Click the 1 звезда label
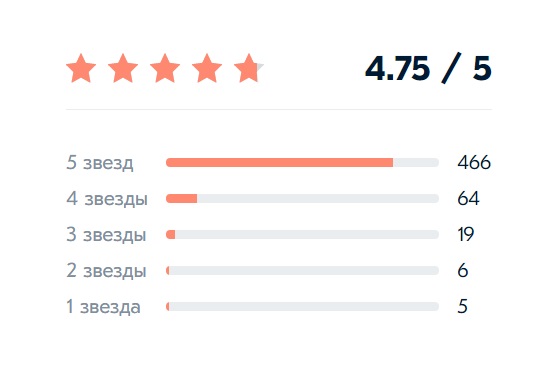This screenshot has width=539, height=391. pos(103,307)
